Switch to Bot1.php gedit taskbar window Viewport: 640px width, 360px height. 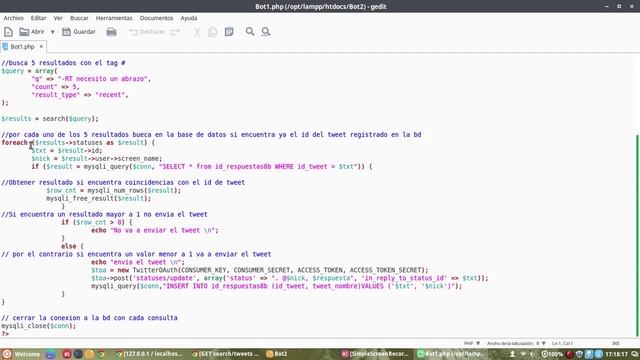tap(451, 354)
